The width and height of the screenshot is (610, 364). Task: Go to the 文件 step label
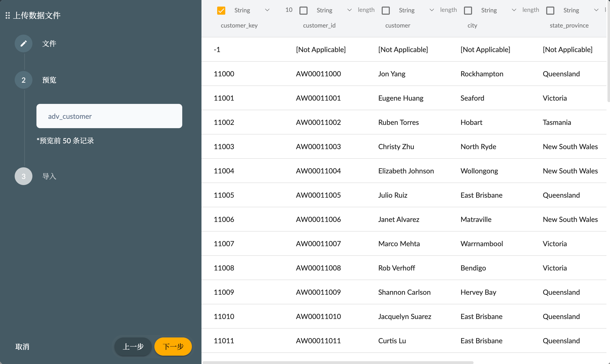(x=49, y=43)
